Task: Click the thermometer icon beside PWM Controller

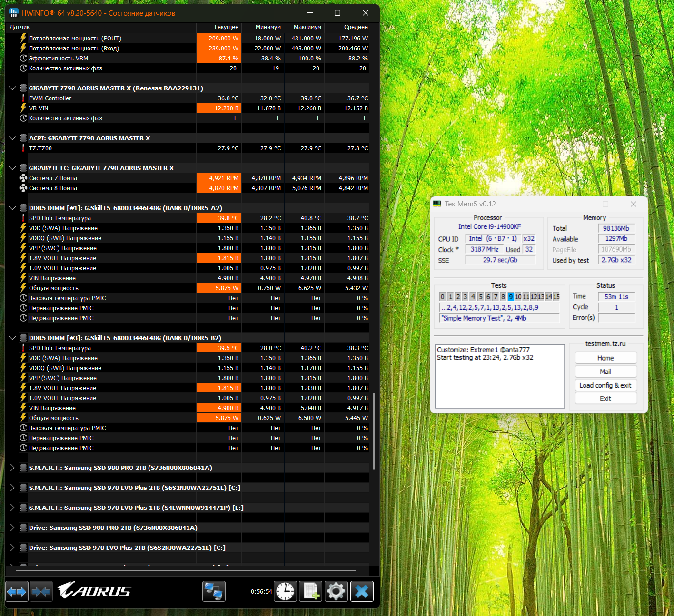Action: pyautogui.click(x=23, y=98)
